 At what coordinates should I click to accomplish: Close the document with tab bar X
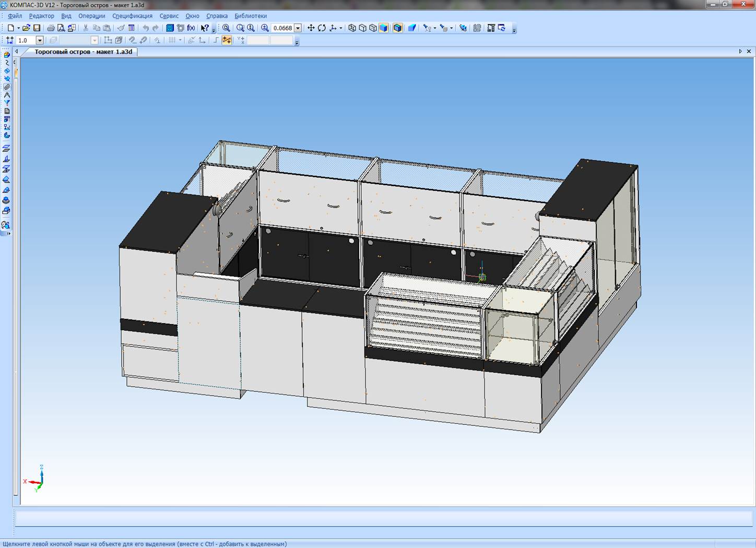coord(749,51)
